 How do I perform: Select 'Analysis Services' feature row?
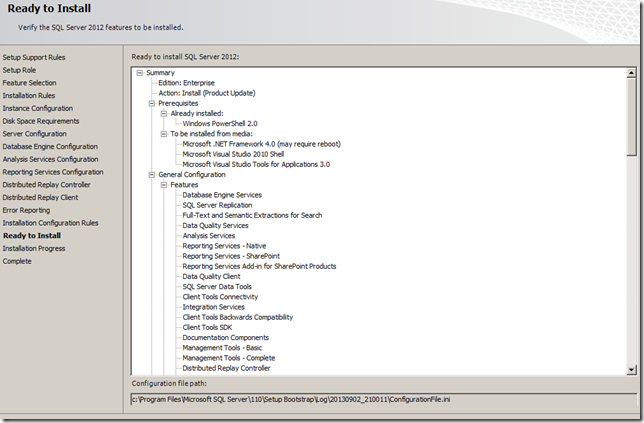209,236
